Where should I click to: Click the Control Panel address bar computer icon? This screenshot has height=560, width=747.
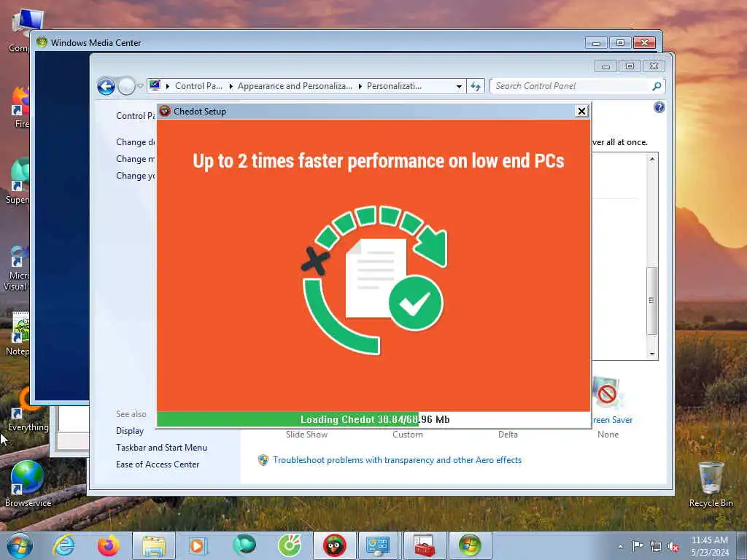coord(155,86)
